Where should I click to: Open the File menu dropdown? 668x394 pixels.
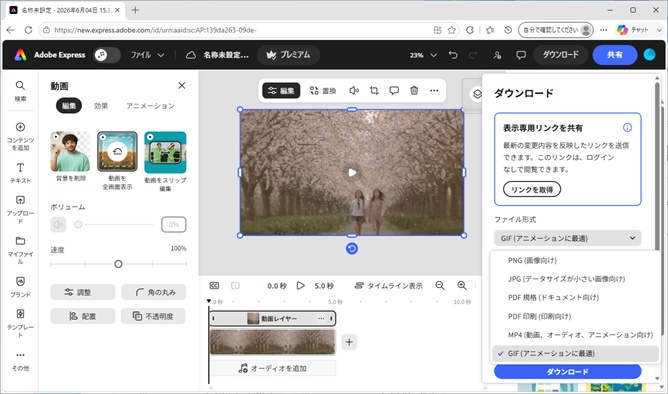pyautogui.click(x=147, y=55)
